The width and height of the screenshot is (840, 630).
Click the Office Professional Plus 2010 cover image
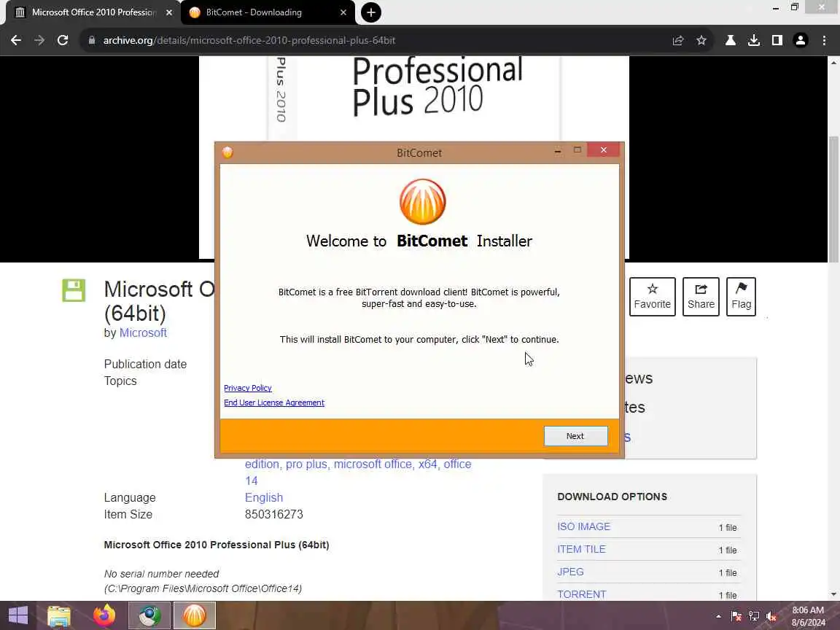(x=413, y=98)
